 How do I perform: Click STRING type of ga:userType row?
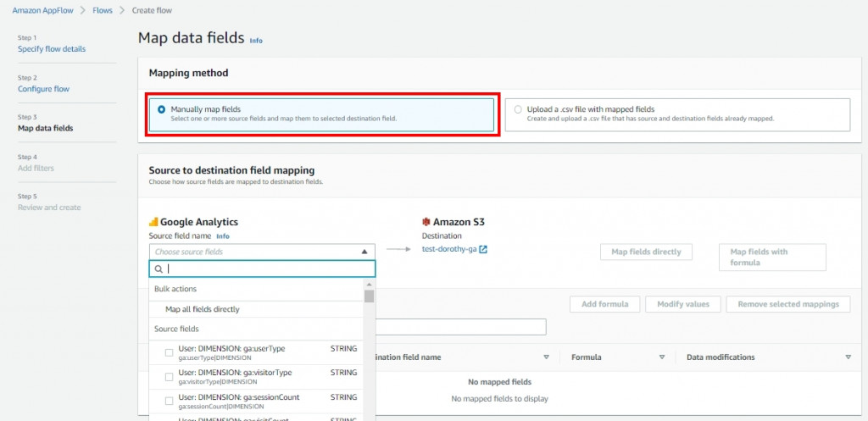click(x=344, y=349)
